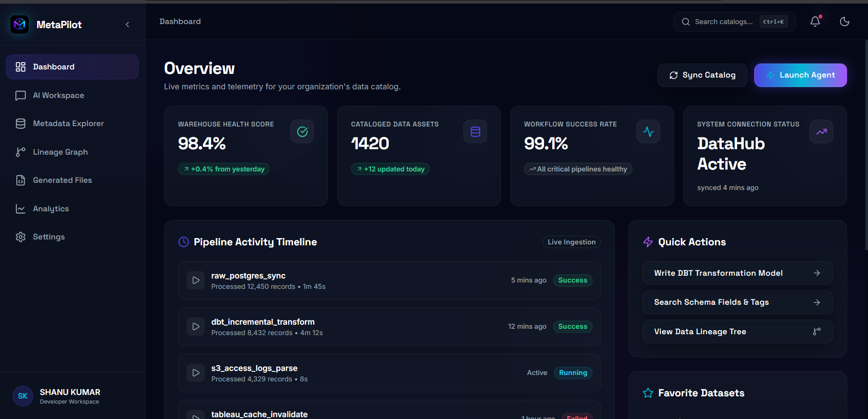Click the s3_access_logs_parse pipeline name
868x419 pixels.
click(254, 368)
